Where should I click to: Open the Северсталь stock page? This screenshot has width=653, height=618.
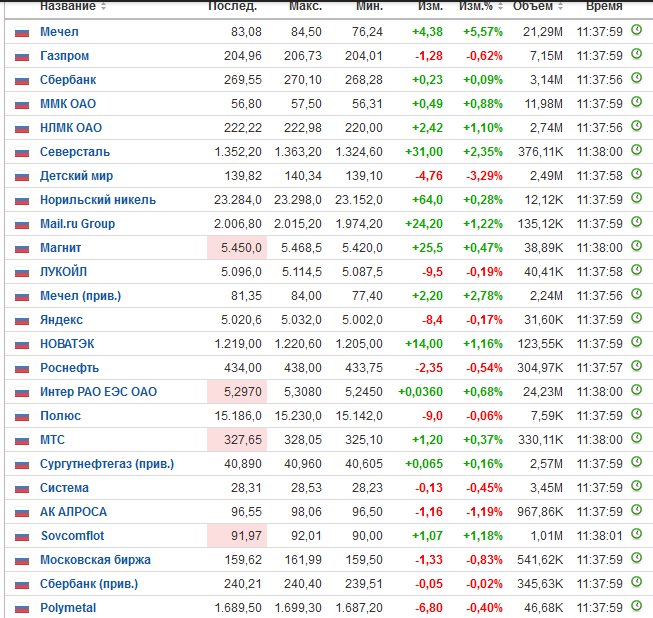coord(75,152)
